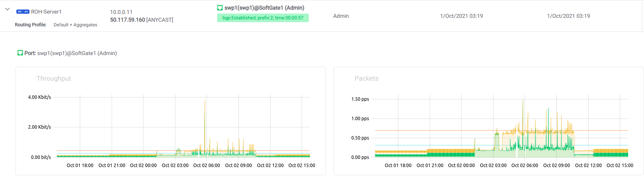Click the left 1/Oct/2021 03:19 timestamp
The width and height of the screenshot is (644, 176).
click(461, 16)
